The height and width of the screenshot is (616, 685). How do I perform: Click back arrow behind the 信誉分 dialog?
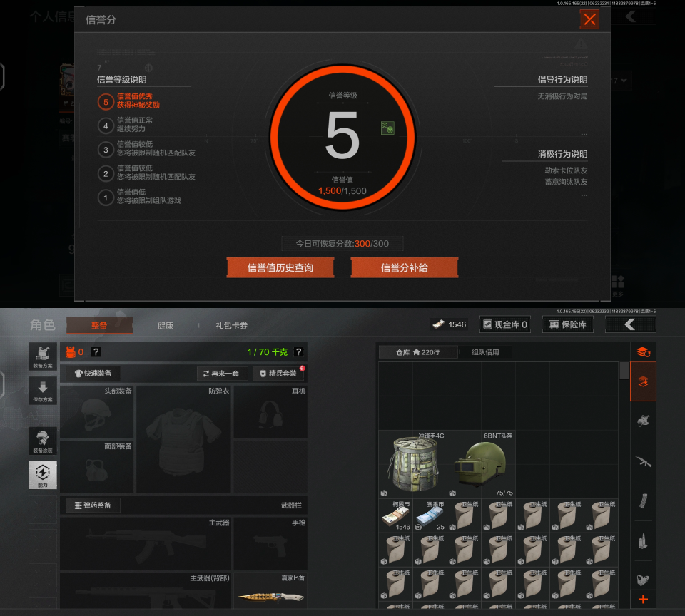(x=630, y=17)
